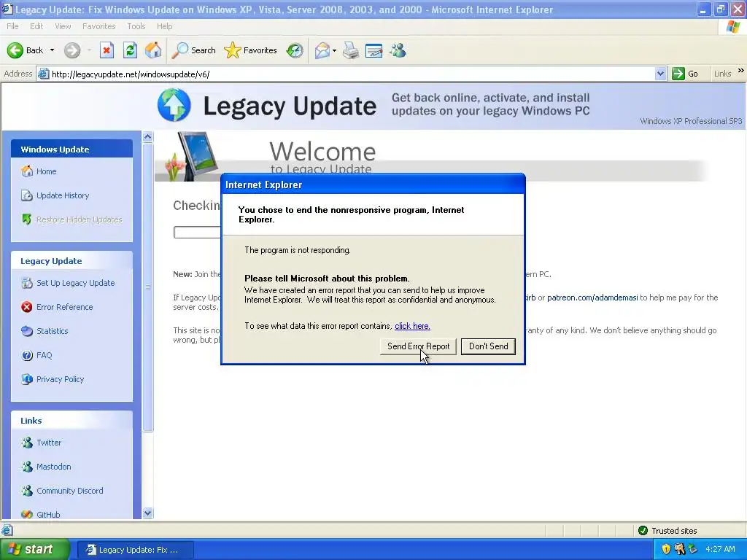Open Privacy Policy in sidebar
The width and height of the screenshot is (747, 560).
pos(53,379)
